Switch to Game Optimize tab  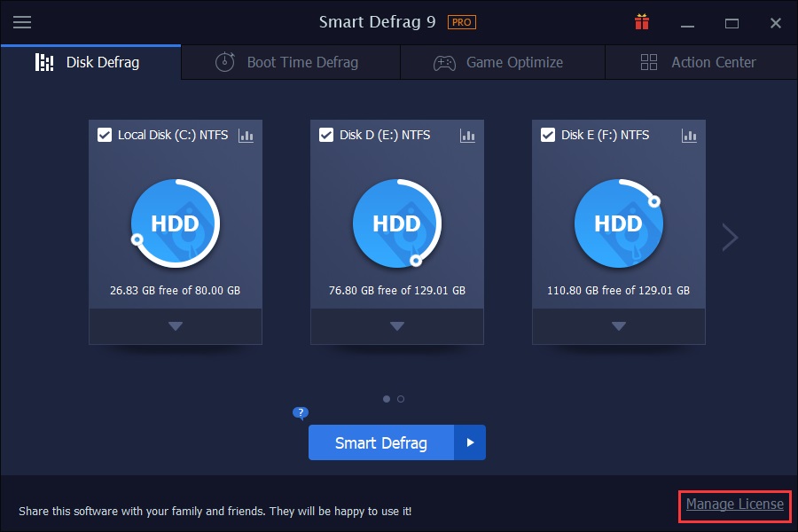pyautogui.click(x=503, y=62)
